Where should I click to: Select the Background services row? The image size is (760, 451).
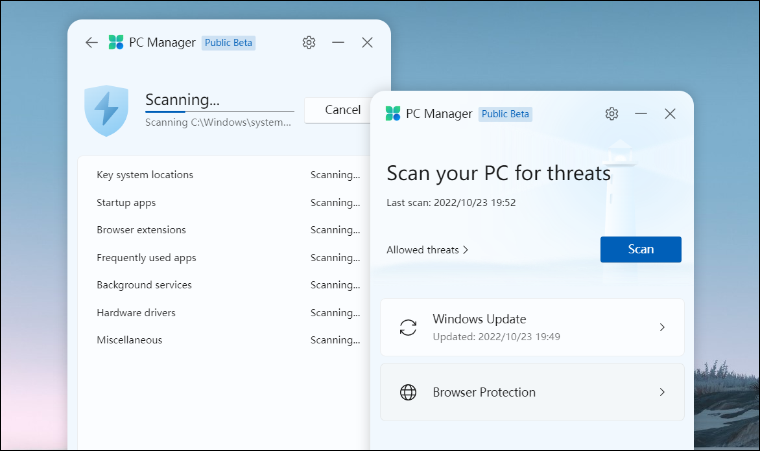tap(228, 285)
